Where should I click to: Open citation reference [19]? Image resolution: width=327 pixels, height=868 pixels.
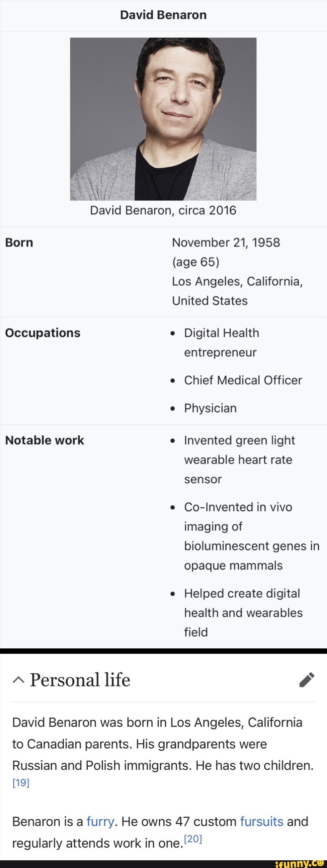point(21,782)
